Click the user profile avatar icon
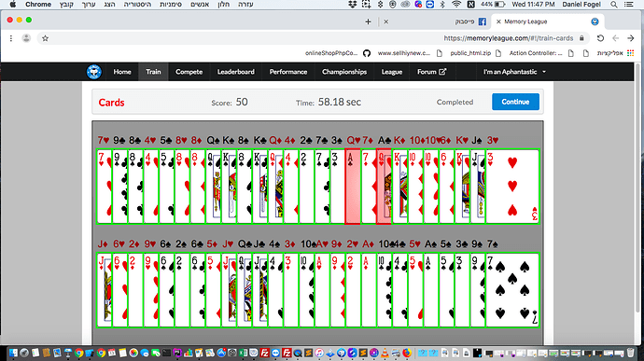 pyautogui.click(x=26, y=38)
